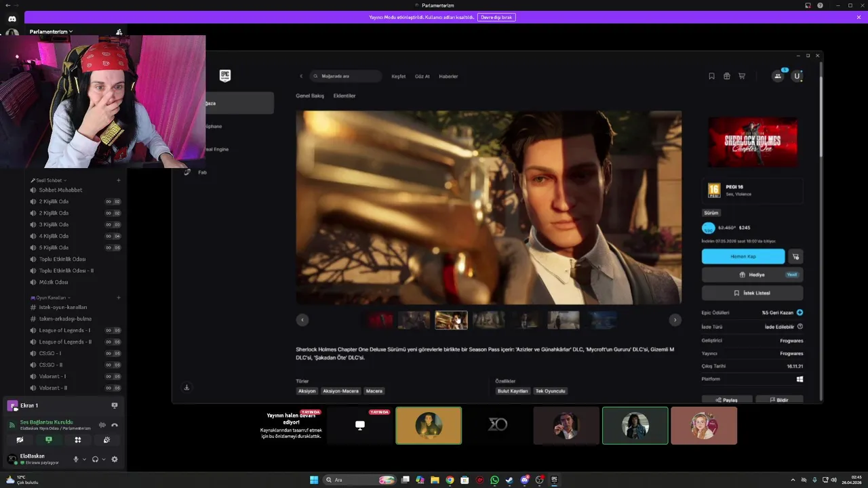This screenshot has height=488, width=868.
Task: Open the Windows Start menu
Action: point(314,480)
